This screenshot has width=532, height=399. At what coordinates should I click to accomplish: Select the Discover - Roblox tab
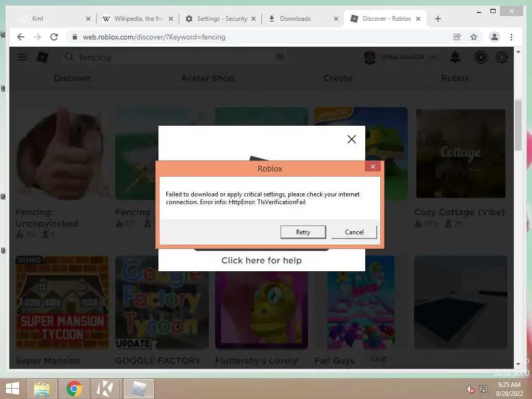tap(385, 19)
